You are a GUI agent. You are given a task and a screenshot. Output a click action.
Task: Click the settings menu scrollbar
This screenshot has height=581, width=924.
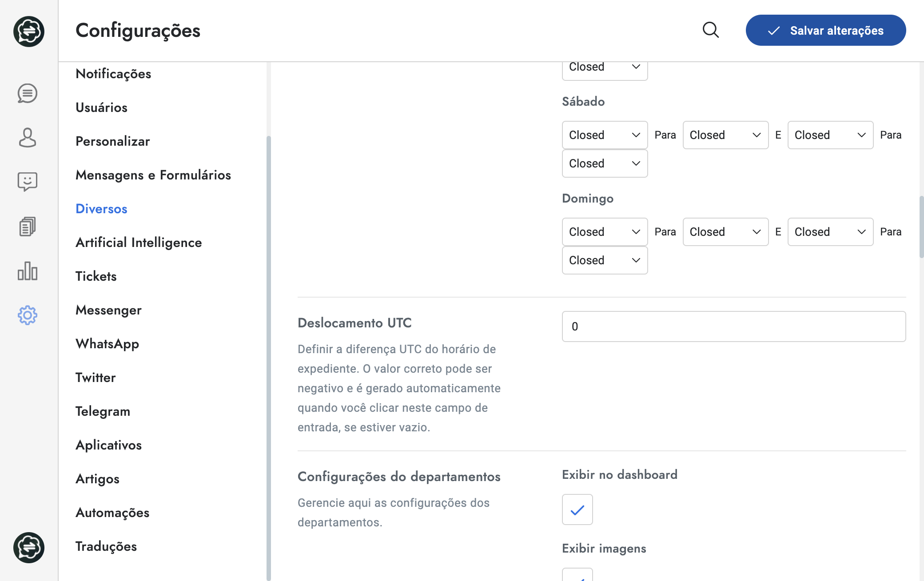(x=268, y=358)
